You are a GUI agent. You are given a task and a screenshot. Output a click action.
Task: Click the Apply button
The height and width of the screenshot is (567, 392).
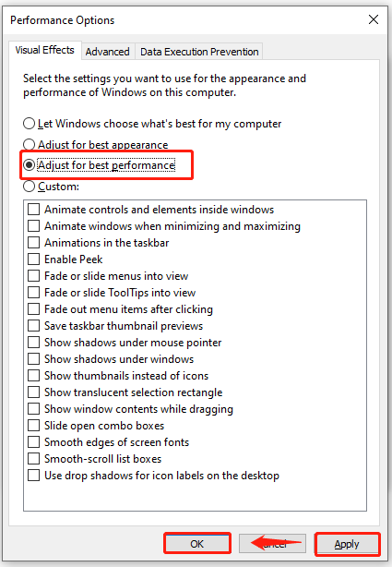click(347, 544)
